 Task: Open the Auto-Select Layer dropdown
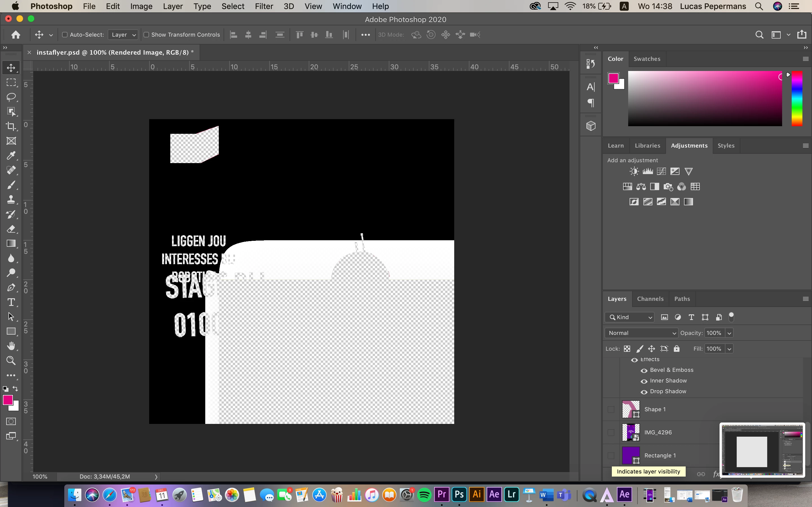123,35
